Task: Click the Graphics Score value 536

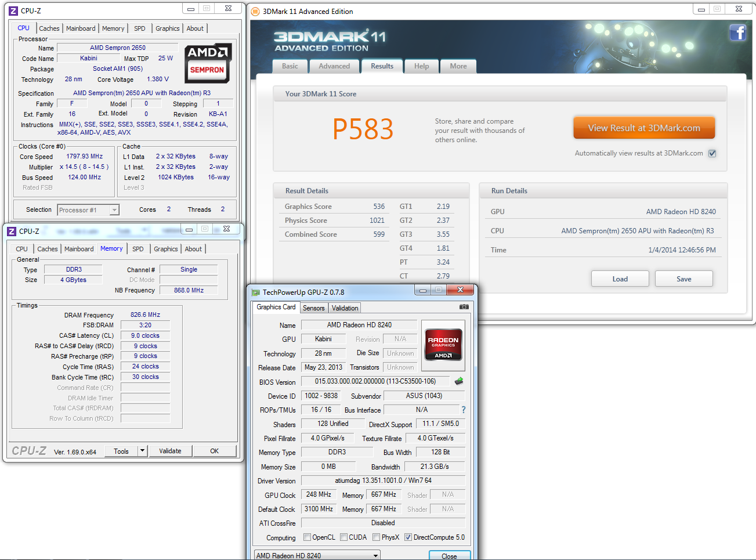Action: [x=379, y=207]
